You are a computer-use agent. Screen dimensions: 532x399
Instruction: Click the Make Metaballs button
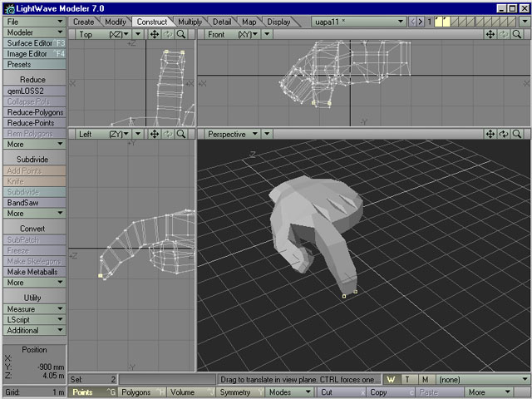[34, 272]
